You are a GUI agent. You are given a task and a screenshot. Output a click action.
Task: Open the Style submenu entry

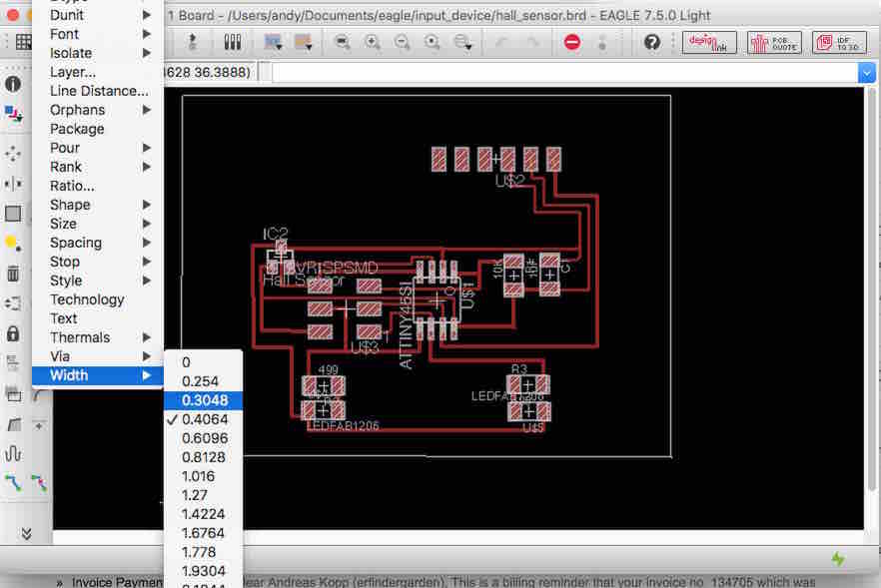click(98, 281)
